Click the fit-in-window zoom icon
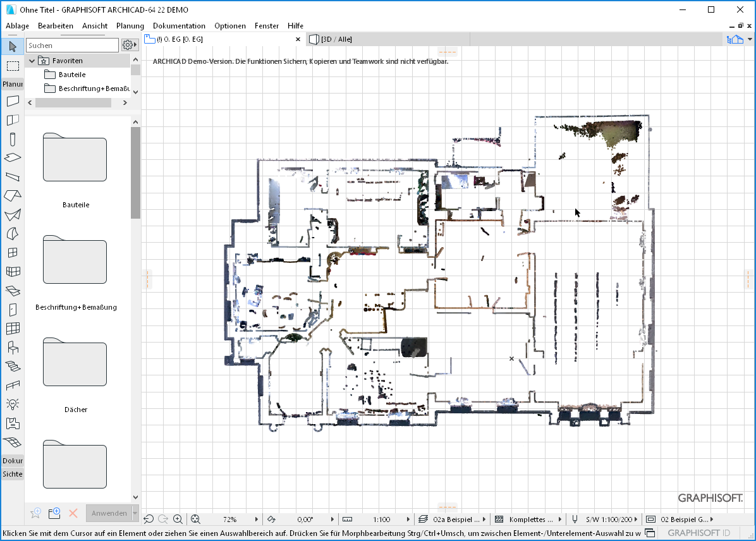 [x=195, y=520]
